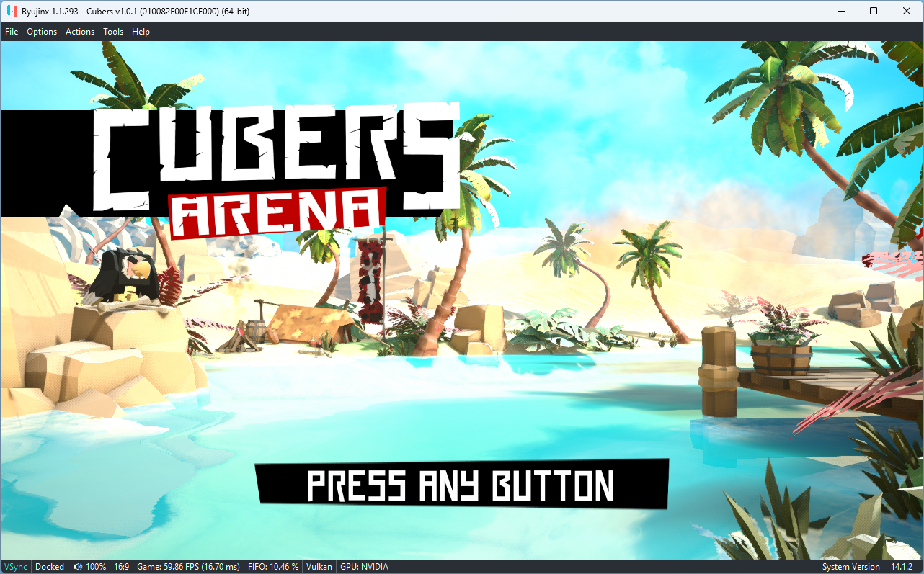This screenshot has height=574, width=924.
Task: Open the Options menu
Action: coord(41,31)
